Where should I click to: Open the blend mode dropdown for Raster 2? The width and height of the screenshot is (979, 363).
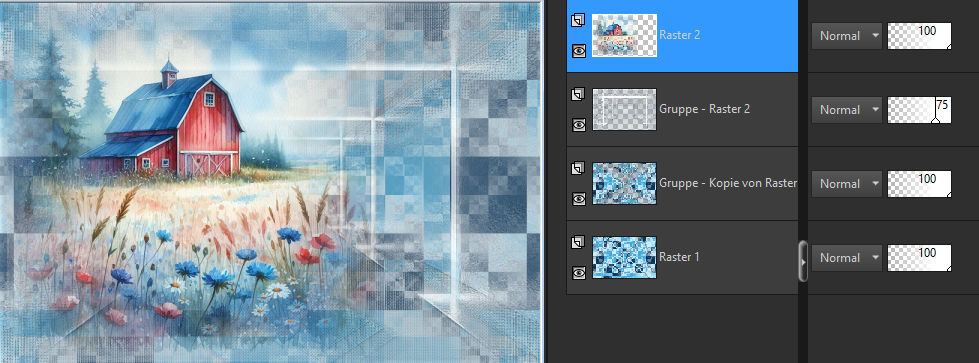847,36
